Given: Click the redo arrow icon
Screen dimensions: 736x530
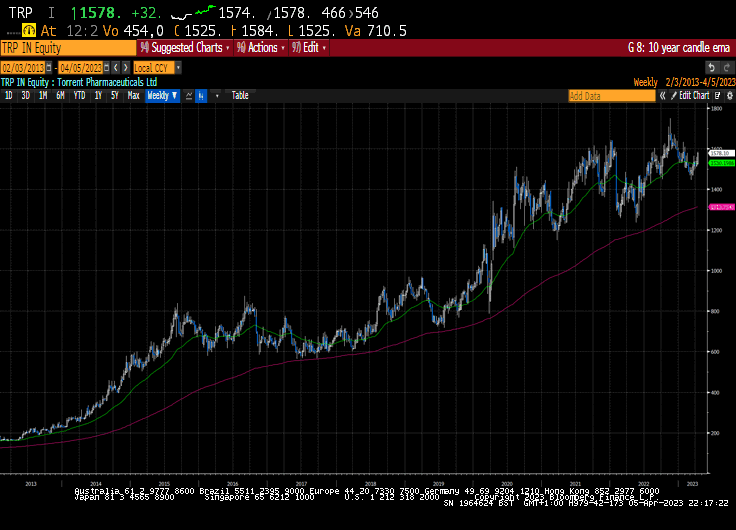Looking at the screenshot, I should [x=726, y=68].
